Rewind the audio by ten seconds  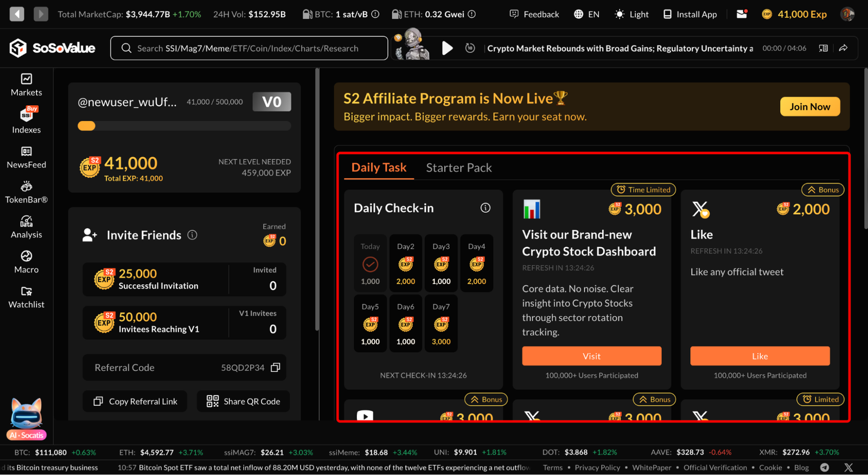pyautogui.click(x=470, y=48)
